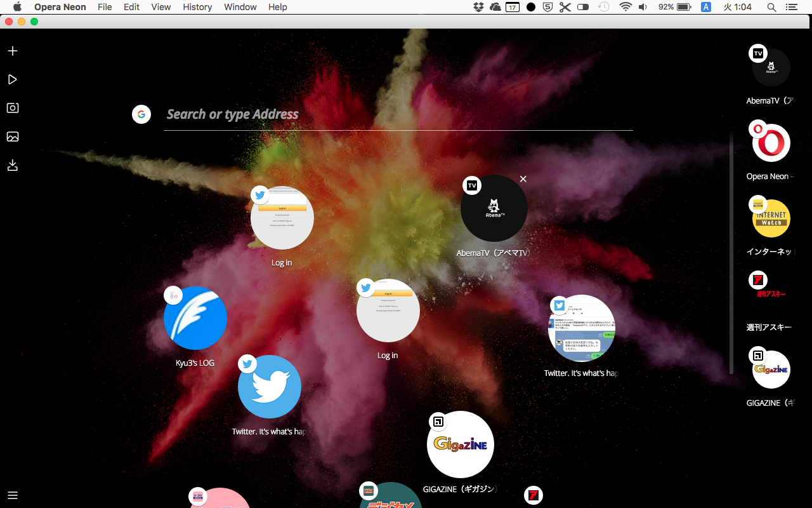Open the input source A menu
This screenshot has width=812, height=508.
point(706,7)
